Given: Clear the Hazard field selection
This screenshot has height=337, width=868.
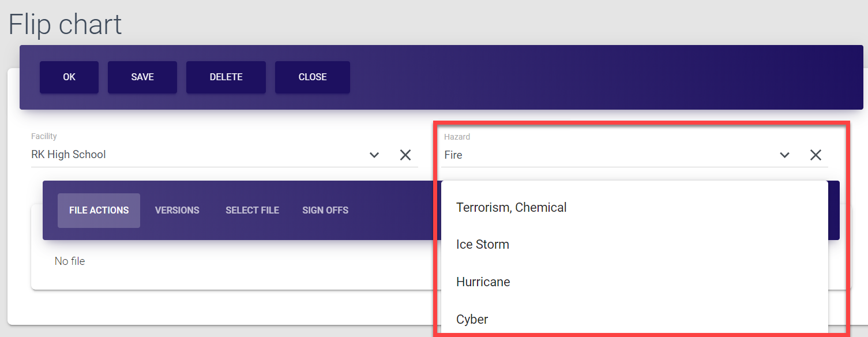Looking at the screenshot, I should tap(816, 155).
